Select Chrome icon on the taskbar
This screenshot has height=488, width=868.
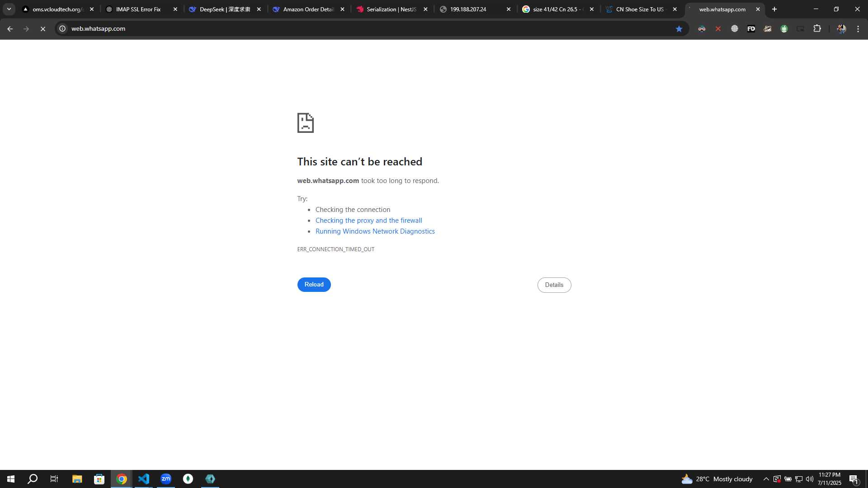coord(121,479)
